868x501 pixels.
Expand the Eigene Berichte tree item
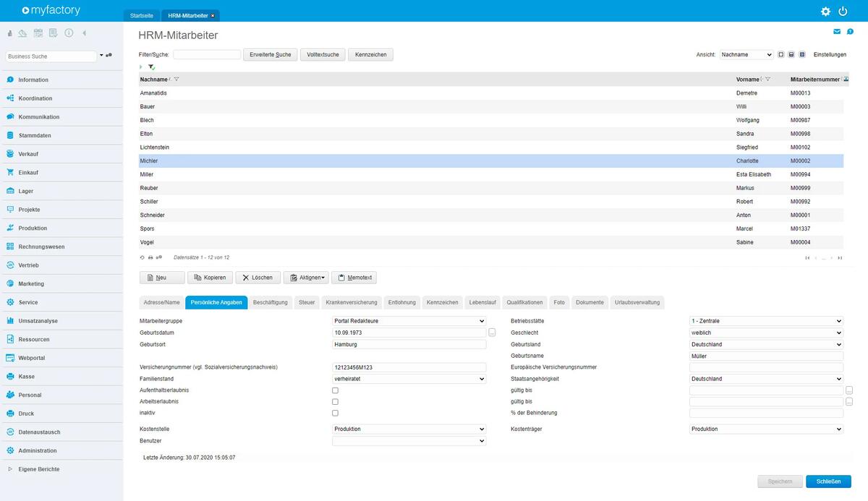10,469
